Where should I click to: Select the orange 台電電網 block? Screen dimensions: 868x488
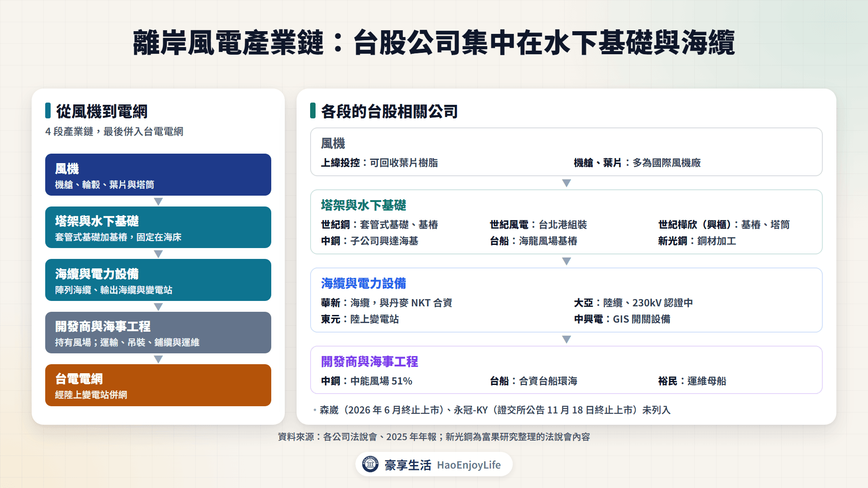click(158, 385)
